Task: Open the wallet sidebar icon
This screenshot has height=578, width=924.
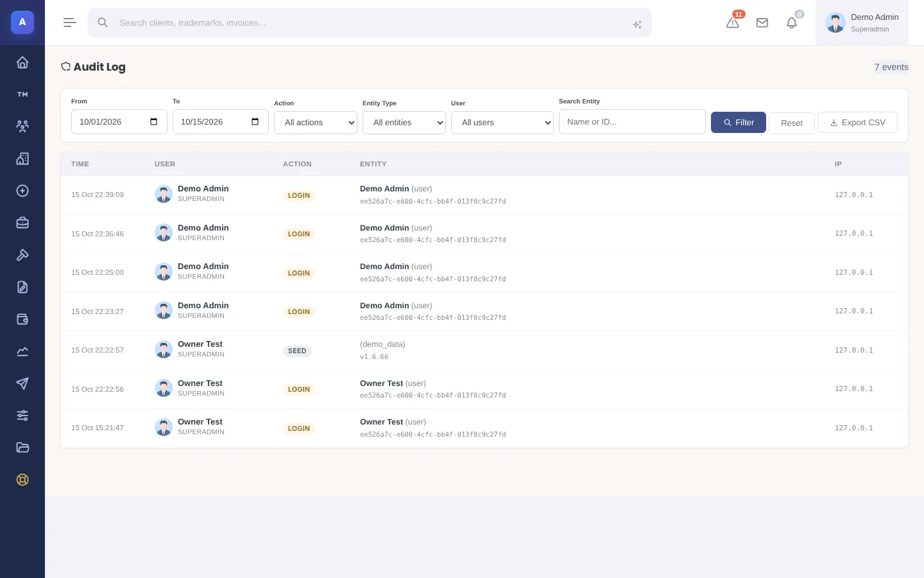Action: pyautogui.click(x=22, y=319)
